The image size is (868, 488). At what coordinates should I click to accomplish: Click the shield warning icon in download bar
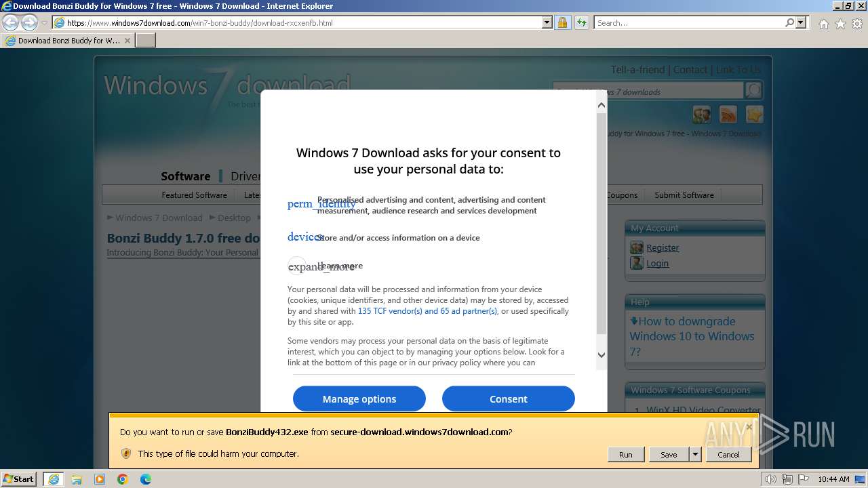pyautogui.click(x=125, y=453)
